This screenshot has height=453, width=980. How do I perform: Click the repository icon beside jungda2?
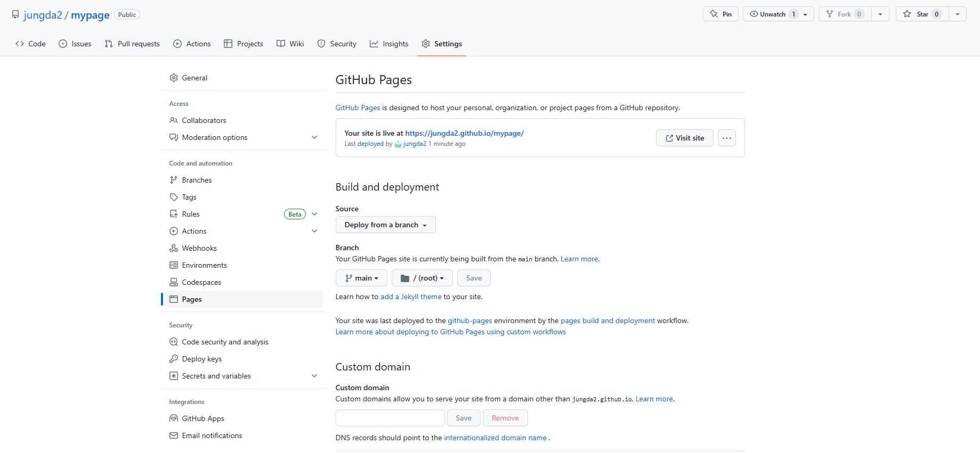pyautogui.click(x=15, y=15)
